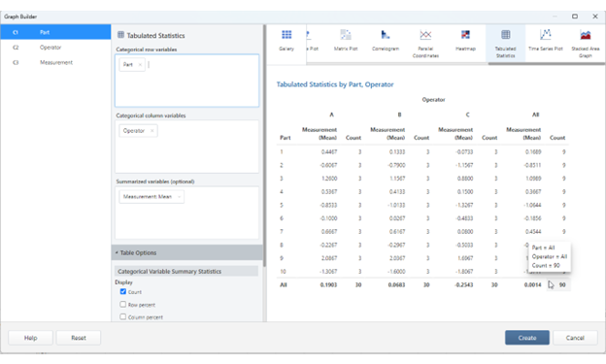Image resolution: width=606 pixels, height=364 pixels.
Task: Click the Reset button
Action: click(79, 338)
